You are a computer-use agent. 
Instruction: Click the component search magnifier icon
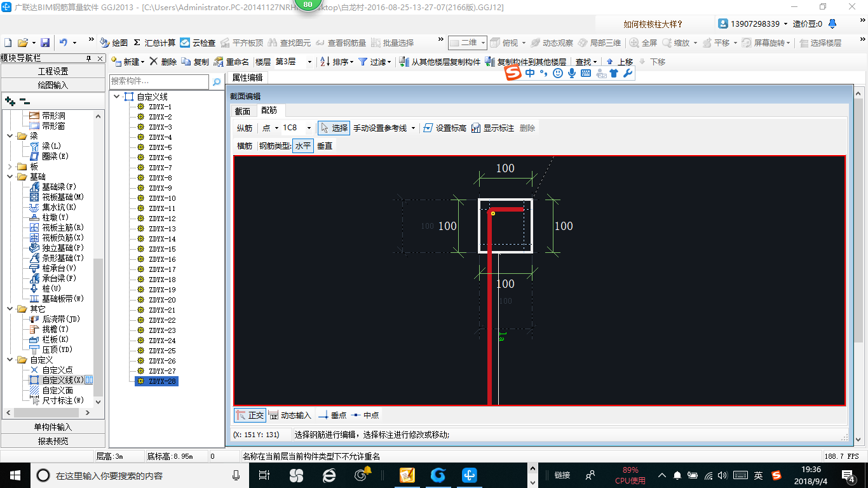tap(217, 81)
